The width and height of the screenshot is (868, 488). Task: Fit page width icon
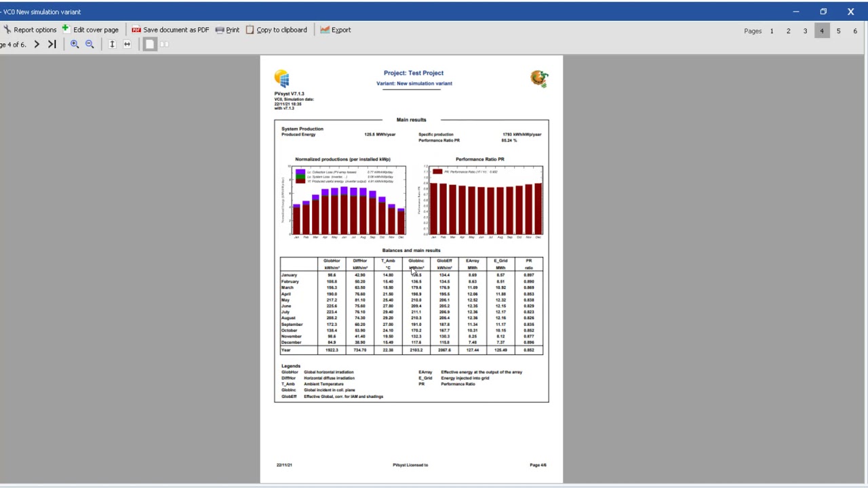pos(127,45)
